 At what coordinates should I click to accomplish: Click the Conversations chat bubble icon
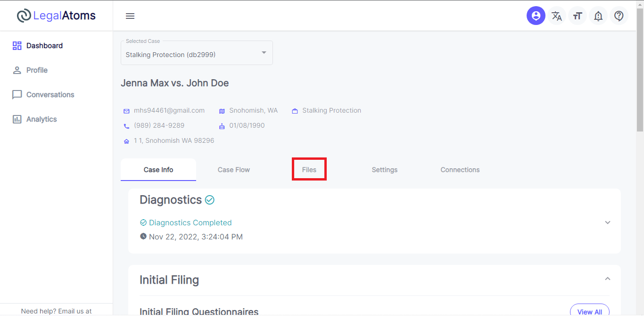[17, 95]
